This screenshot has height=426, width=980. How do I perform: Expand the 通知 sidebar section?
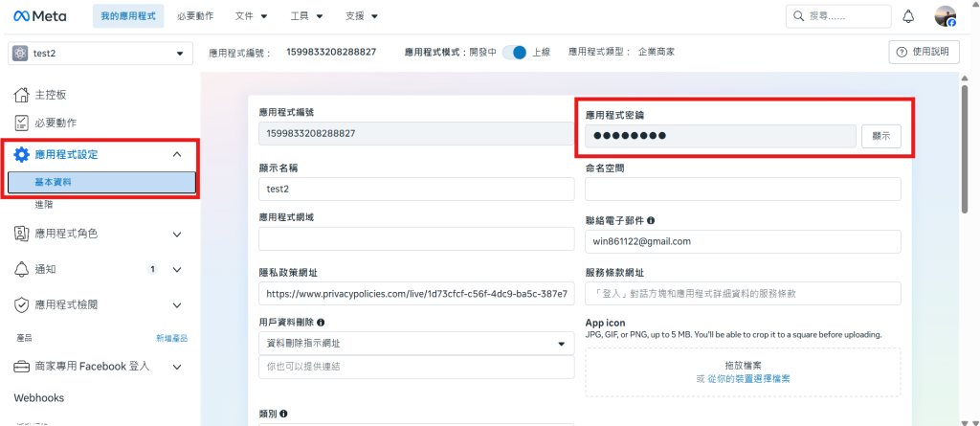pyautogui.click(x=177, y=270)
